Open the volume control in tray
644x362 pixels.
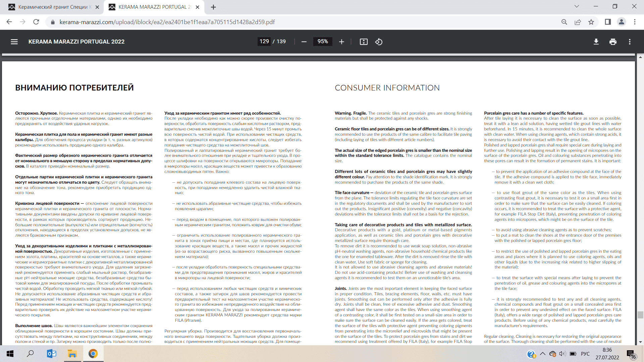click(562, 354)
